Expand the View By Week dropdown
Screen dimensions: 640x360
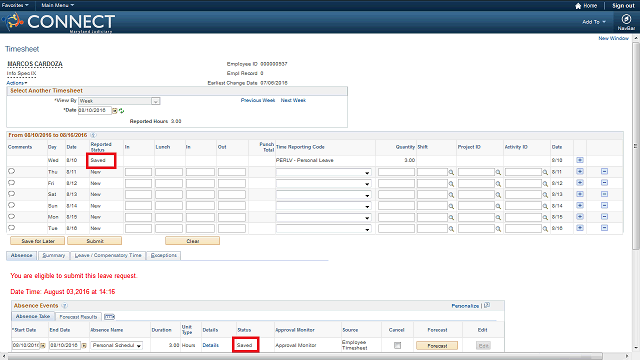click(x=156, y=101)
